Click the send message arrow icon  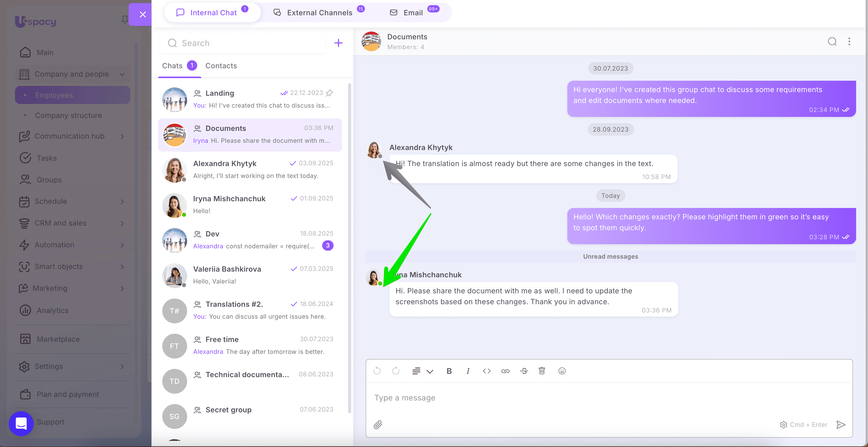point(841,424)
